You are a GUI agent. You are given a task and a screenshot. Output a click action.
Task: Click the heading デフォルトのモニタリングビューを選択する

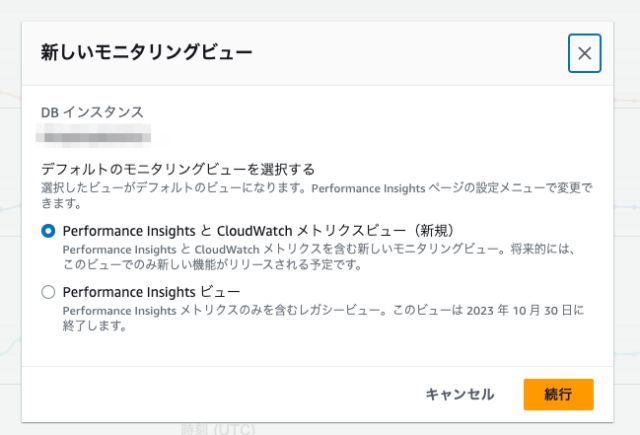178,169
